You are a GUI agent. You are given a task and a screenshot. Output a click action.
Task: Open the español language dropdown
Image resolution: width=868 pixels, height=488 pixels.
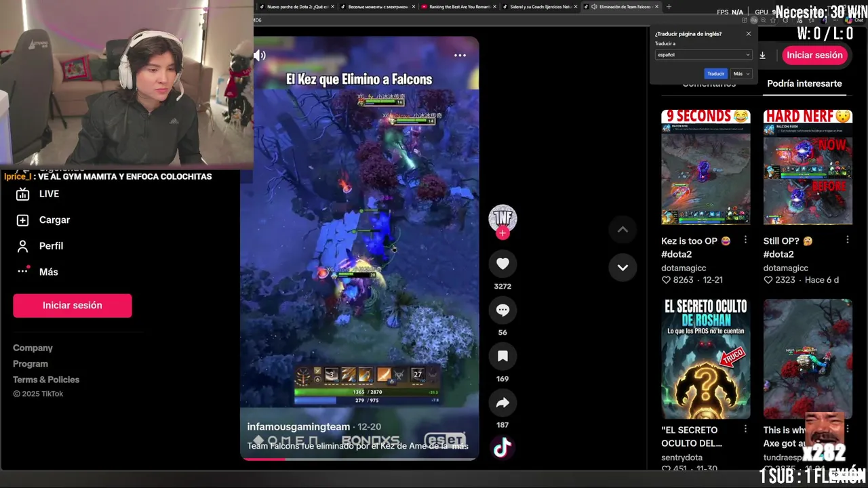click(x=703, y=55)
